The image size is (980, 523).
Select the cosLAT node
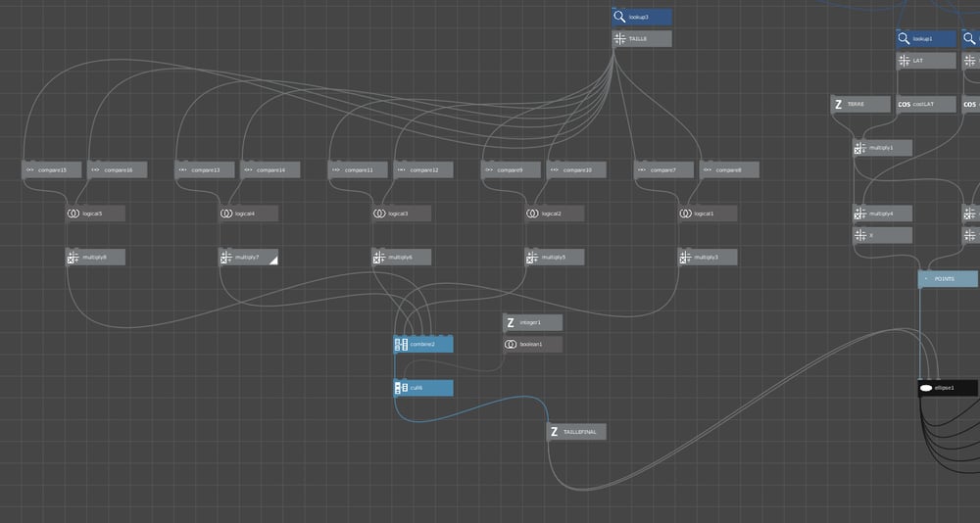tap(927, 105)
